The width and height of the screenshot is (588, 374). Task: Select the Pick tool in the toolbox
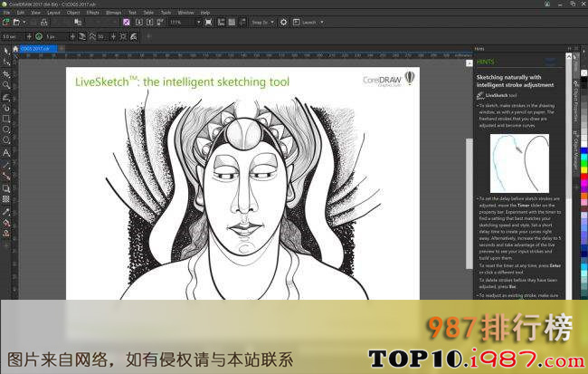(x=6, y=51)
